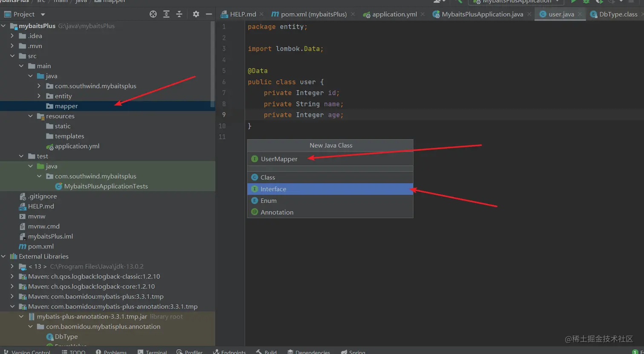Expand the .idea folder

(x=12, y=36)
